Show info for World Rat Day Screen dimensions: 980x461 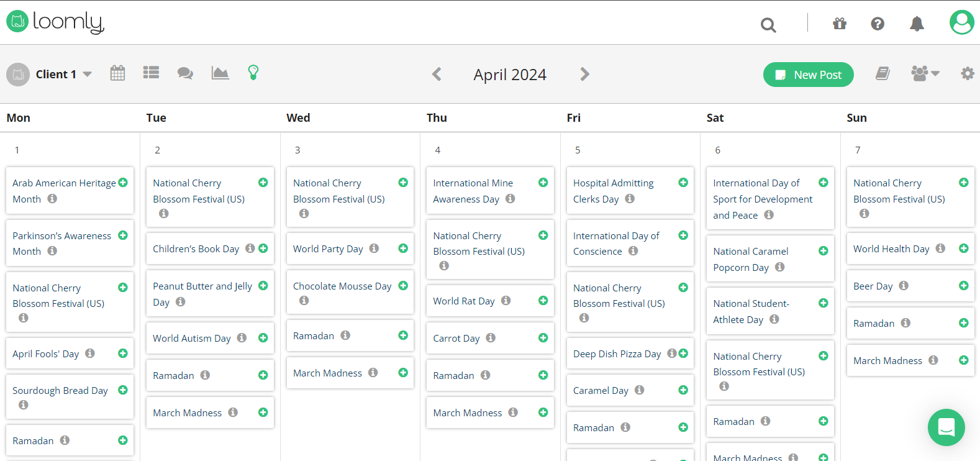tap(506, 301)
